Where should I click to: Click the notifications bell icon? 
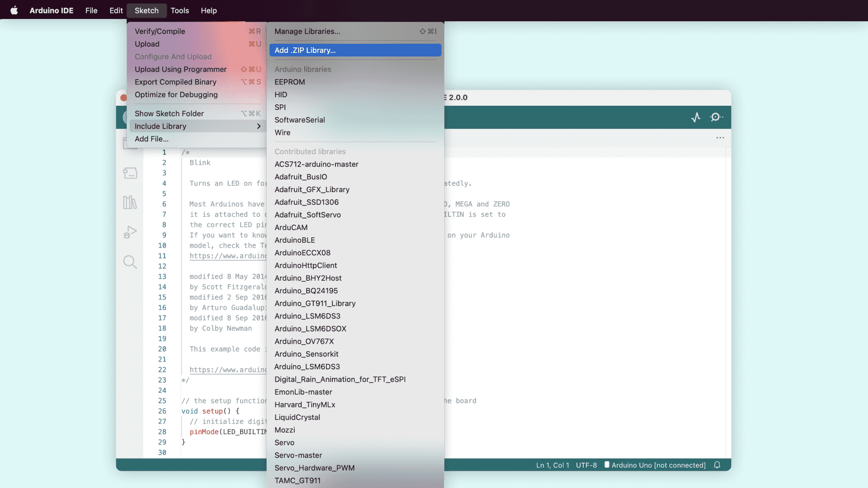pyautogui.click(x=717, y=465)
